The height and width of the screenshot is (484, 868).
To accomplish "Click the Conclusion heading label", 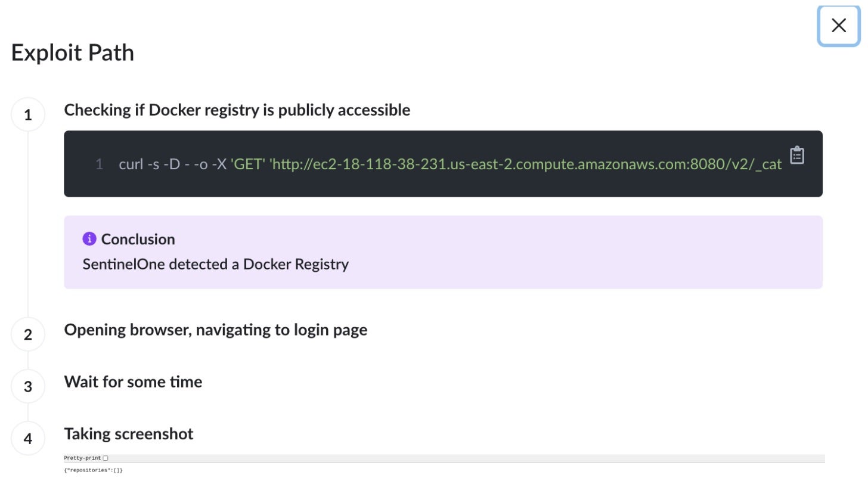I will coord(138,239).
